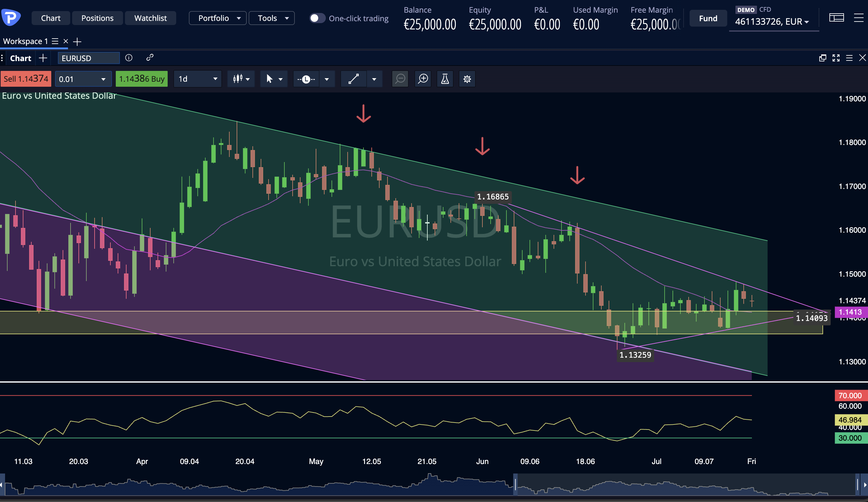Open the account selector 461133726, EUR
This screenshot has height=502, width=868.
(x=772, y=22)
